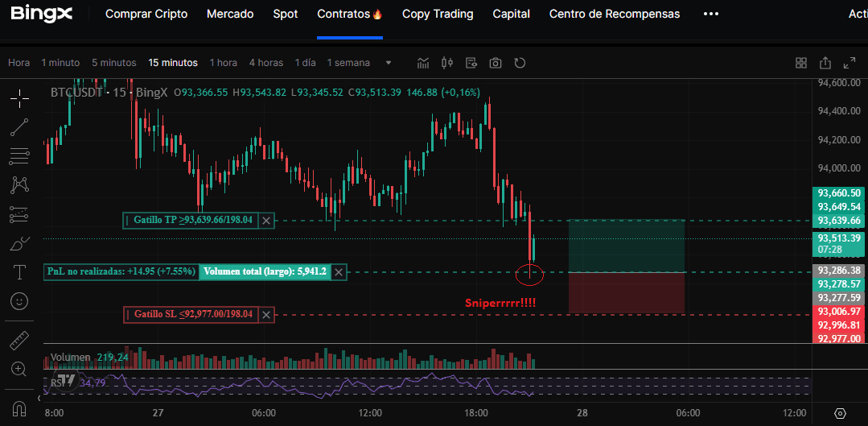Select the Text annotation tool

coord(19,272)
